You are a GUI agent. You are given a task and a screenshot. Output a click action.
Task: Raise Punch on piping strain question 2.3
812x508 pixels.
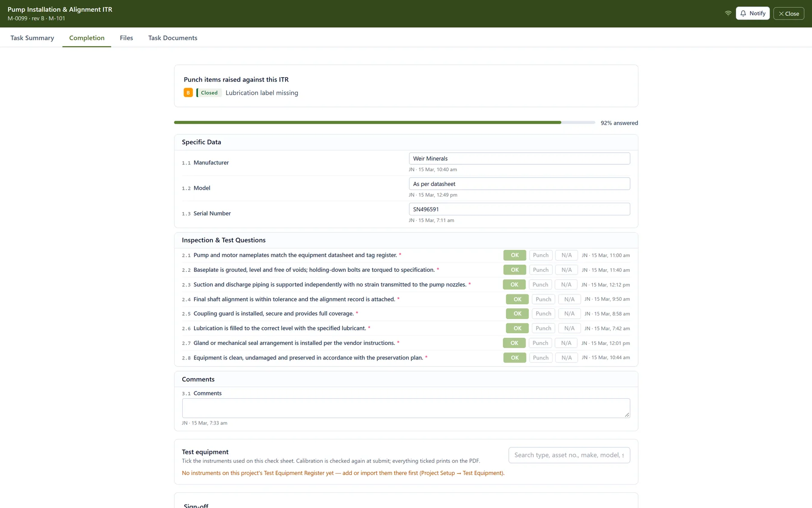(x=540, y=284)
